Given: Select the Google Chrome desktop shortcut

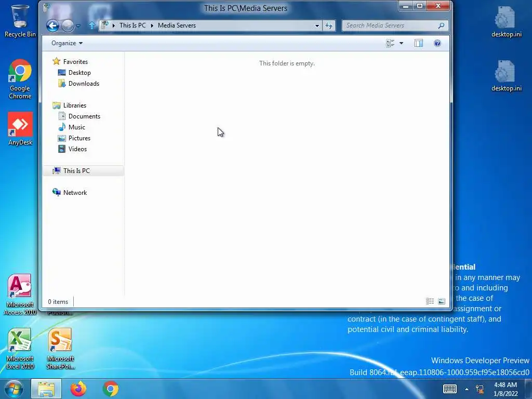Looking at the screenshot, I should [x=20, y=79].
